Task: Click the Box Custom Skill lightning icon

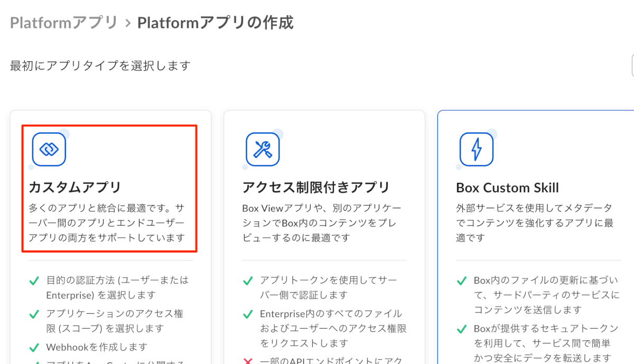Action: 476,150
